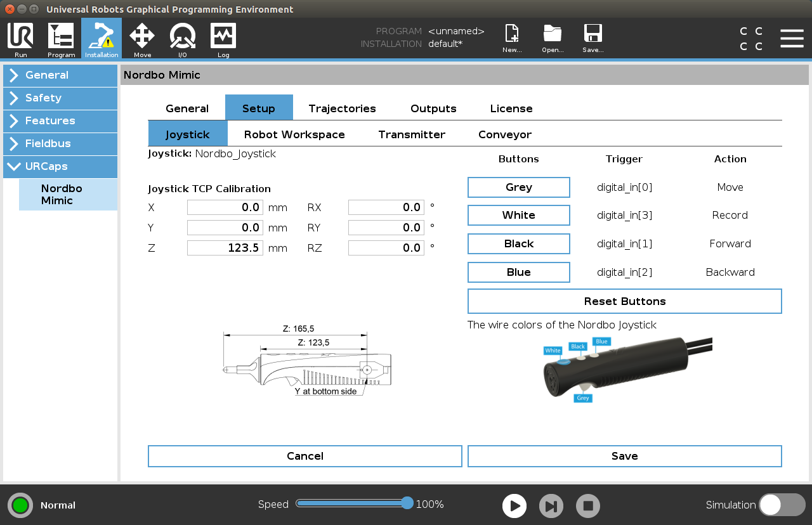
Task: Click the Nordbo Joystick wire colors image
Action: pyautogui.click(x=627, y=370)
